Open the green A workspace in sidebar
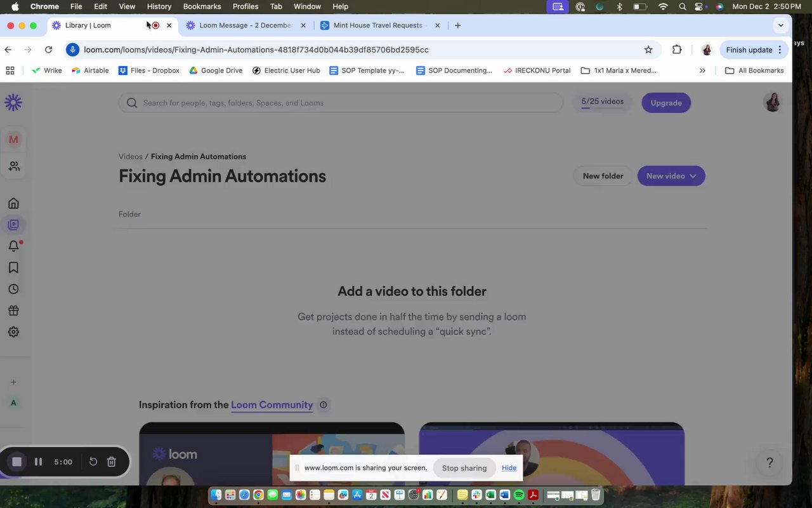This screenshot has width=812, height=508. (13, 403)
